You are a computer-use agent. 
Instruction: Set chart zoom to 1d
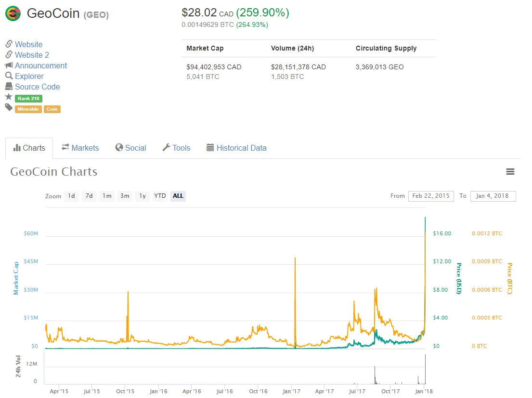(71, 196)
